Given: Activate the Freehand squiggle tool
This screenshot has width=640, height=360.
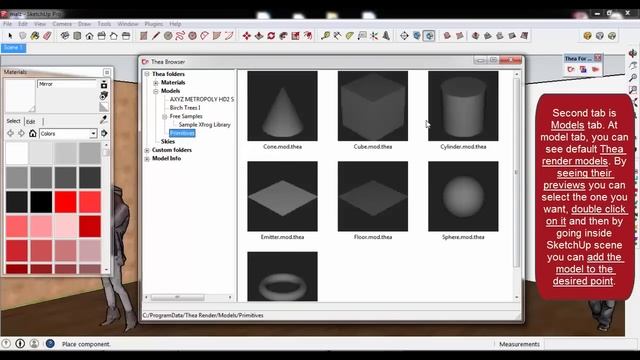Looking at the screenshot, I should (180, 36).
